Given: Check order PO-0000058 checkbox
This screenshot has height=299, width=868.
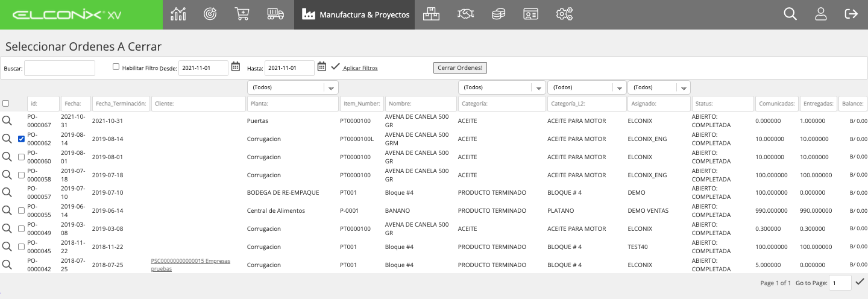Looking at the screenshot, I should tap(22, 175).
